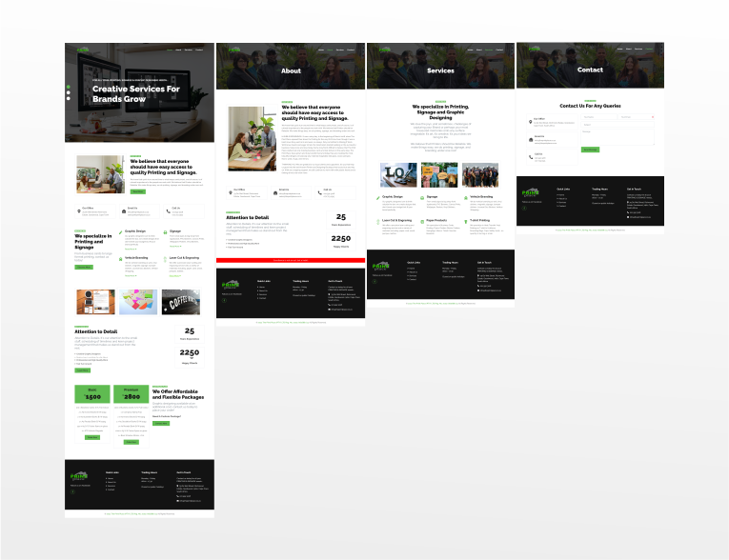729x560 pixels.
Task: Click the red banner bar on About page
Action: tap(291, 259)
